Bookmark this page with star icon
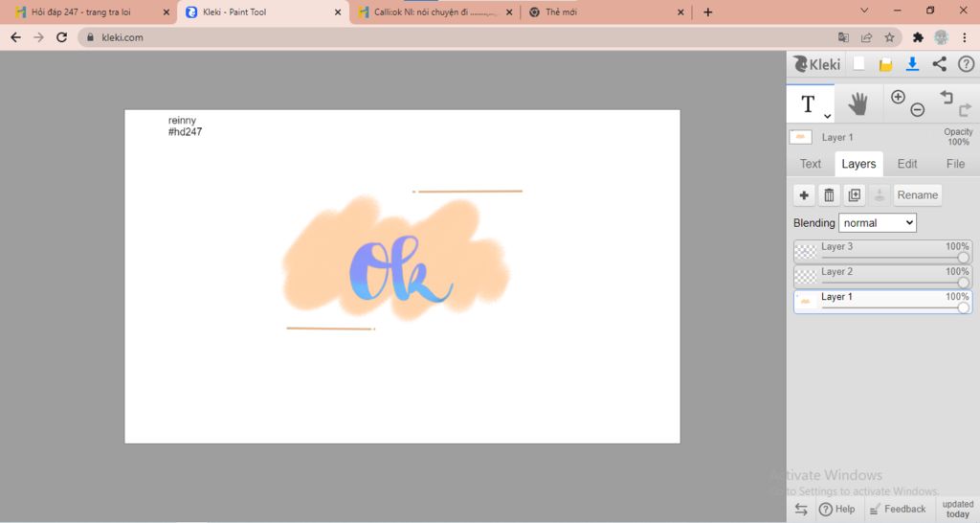Screen dimensions: 980x523 pos(889,37)
